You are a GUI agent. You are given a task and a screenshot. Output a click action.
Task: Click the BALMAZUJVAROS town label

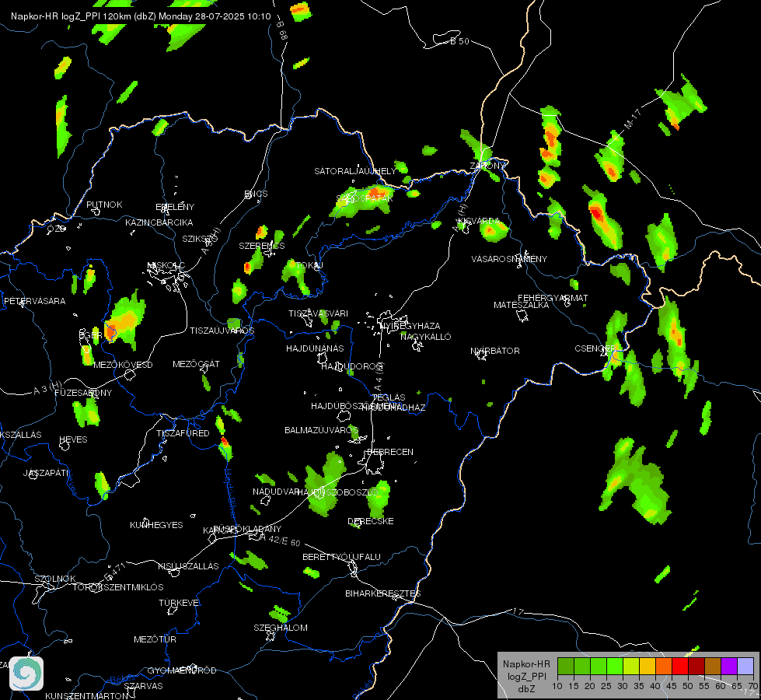point(321,430)
